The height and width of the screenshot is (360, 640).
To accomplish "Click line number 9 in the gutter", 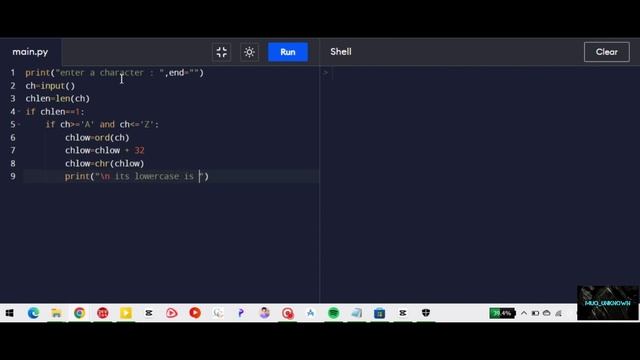I will pos(13,176).
